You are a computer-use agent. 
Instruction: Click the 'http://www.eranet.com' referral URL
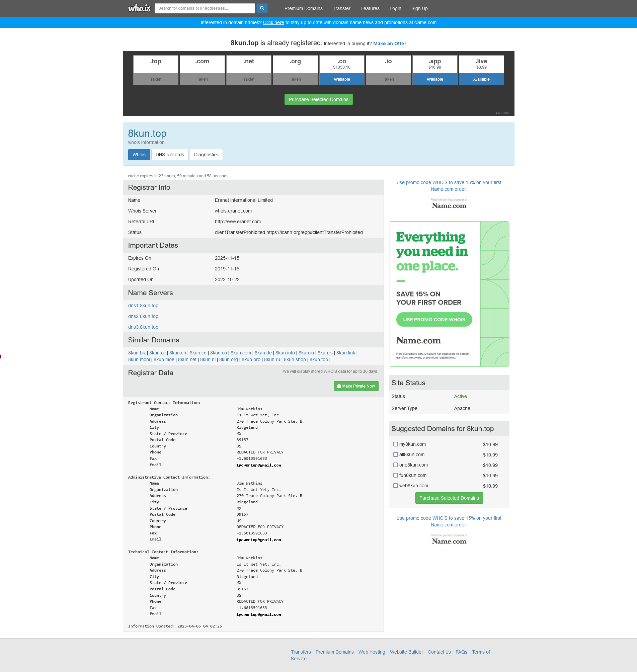click(x=238, y=222)
